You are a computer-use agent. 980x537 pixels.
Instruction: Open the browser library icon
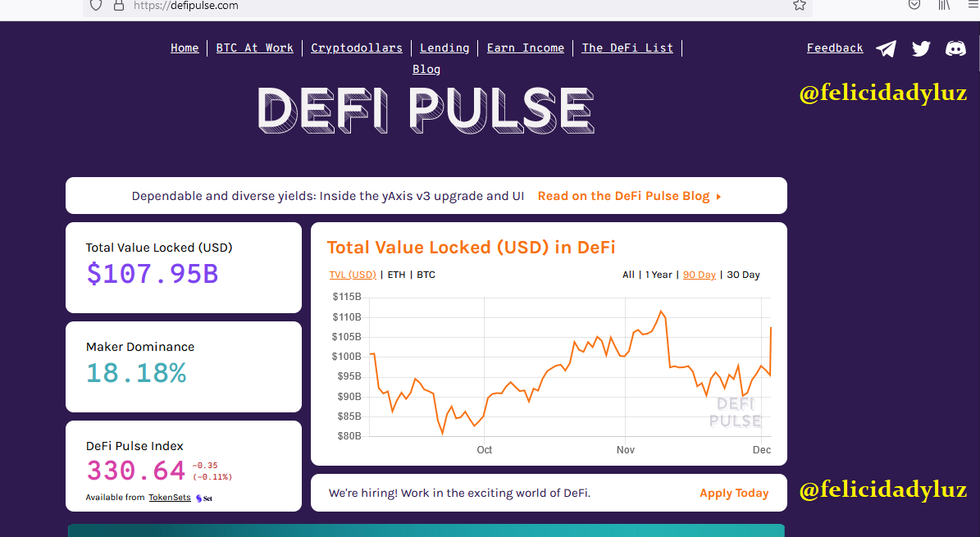945,5
